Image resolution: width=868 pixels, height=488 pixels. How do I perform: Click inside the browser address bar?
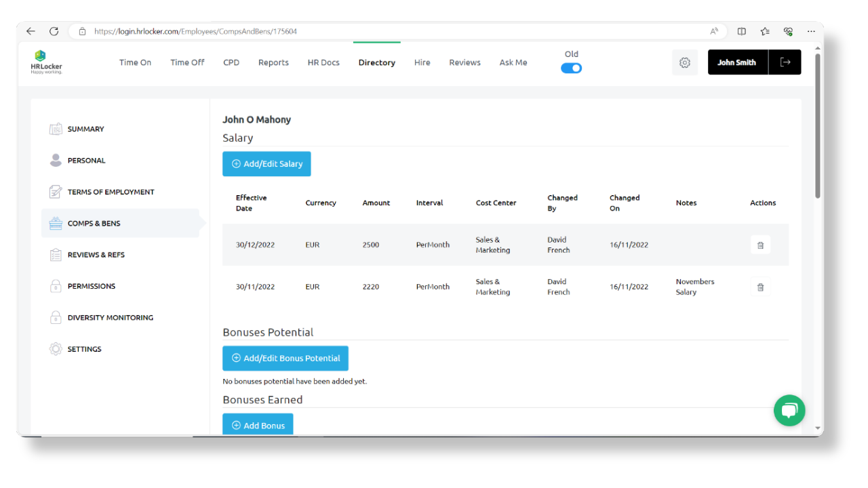point(271,30)
